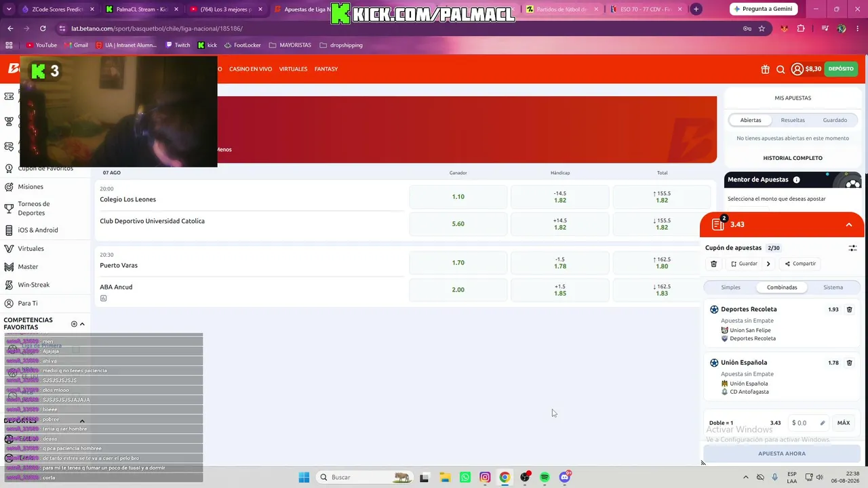Open the Para Ti profile icon

click(9, 304)
